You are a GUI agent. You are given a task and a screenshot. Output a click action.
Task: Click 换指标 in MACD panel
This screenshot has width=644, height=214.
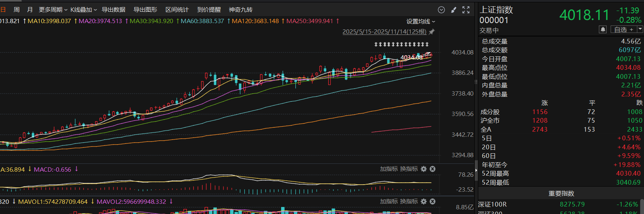409,169
